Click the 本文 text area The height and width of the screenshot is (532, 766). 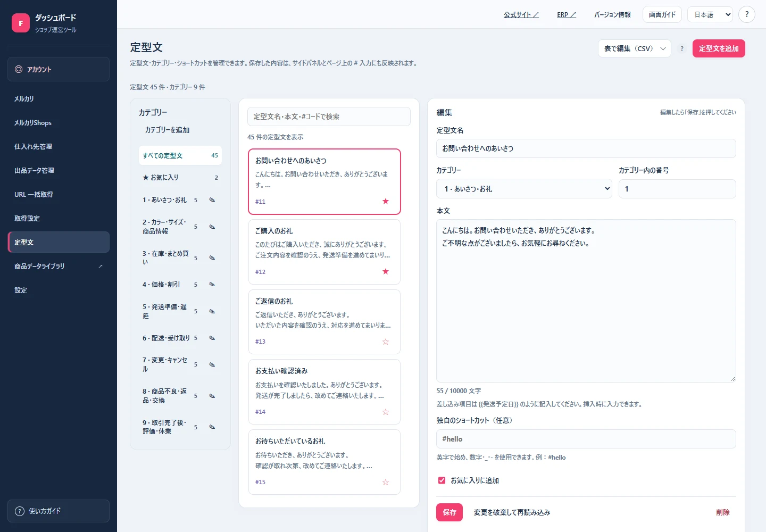coord(586,301)
